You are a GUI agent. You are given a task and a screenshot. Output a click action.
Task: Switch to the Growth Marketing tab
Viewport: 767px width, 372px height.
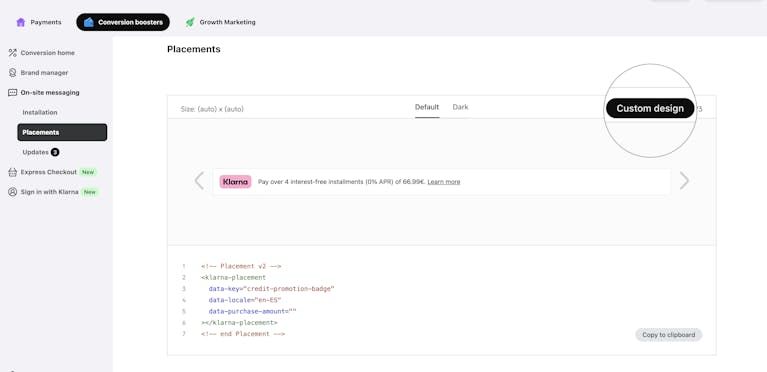coord(221,22)
